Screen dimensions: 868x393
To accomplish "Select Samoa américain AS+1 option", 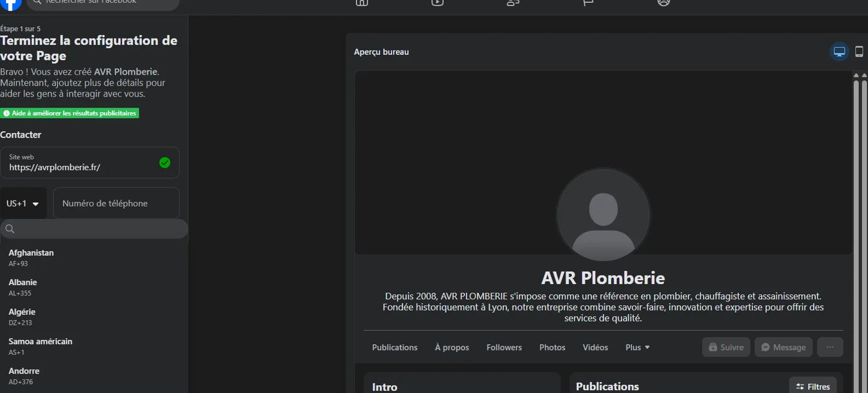I will [94, 346].
